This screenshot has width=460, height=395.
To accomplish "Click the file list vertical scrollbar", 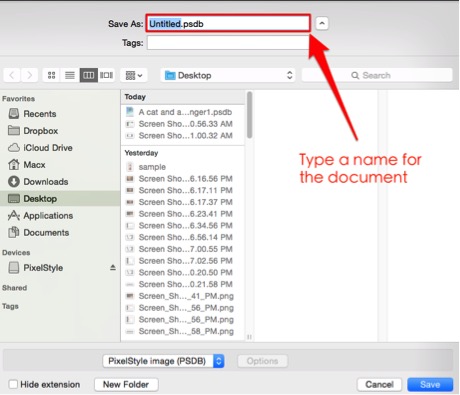I will click(x=249, y=115).
